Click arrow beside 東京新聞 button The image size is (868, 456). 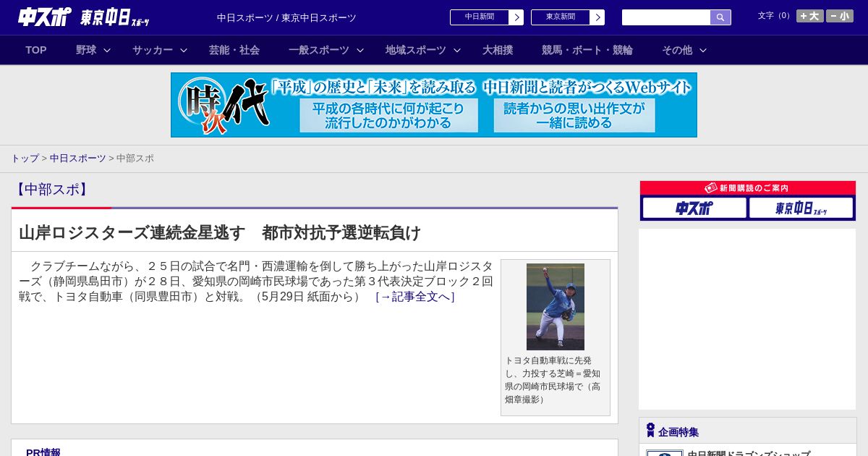coord(597,17)
